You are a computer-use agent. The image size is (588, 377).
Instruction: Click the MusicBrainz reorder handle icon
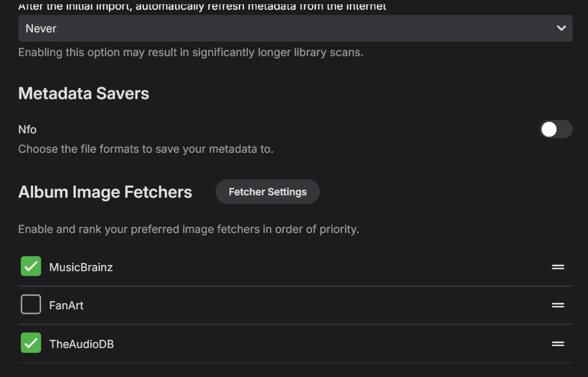(558, 267)
